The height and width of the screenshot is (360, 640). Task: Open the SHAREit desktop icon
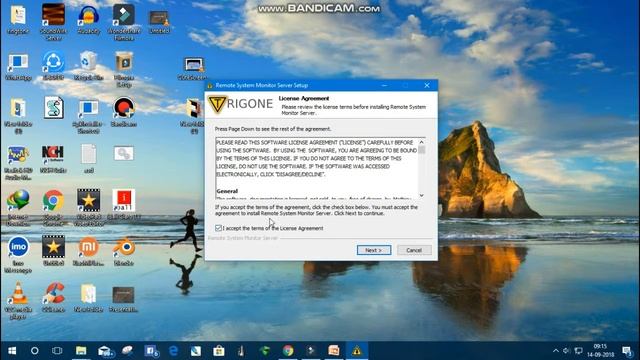[x=53, y=65]
